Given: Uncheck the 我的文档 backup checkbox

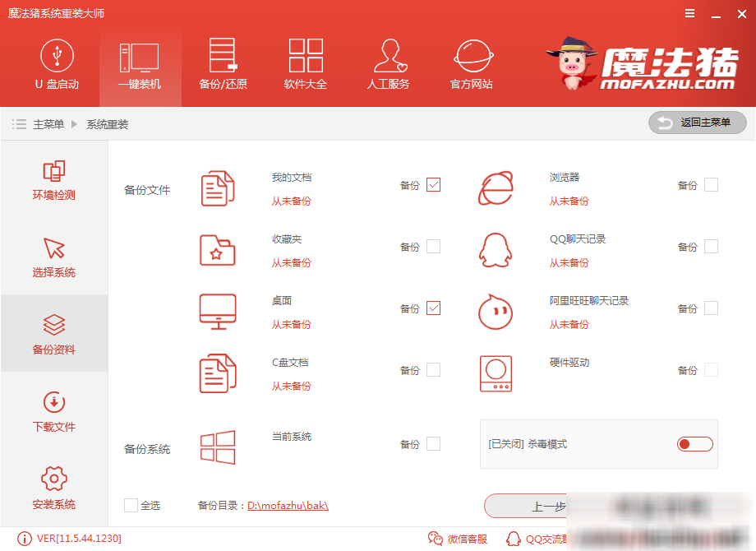Looking at the screenshot, I should pos(436,185).
